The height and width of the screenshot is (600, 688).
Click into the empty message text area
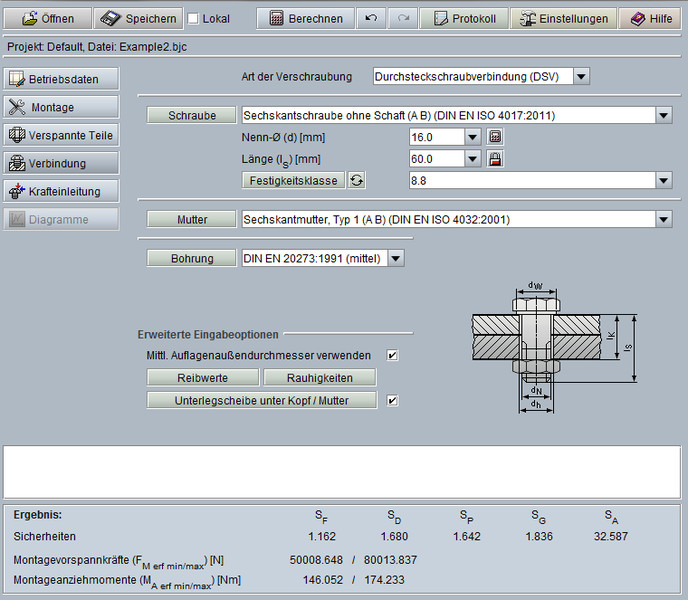[343, 472]
